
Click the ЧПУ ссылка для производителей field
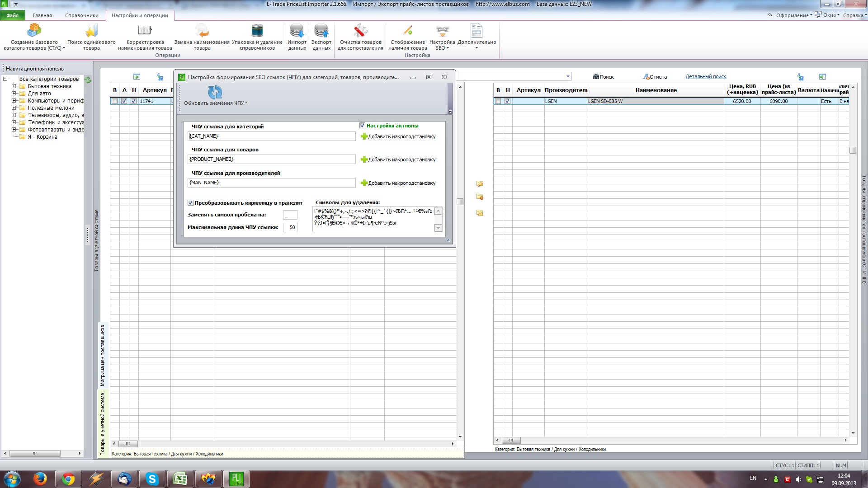272,183
